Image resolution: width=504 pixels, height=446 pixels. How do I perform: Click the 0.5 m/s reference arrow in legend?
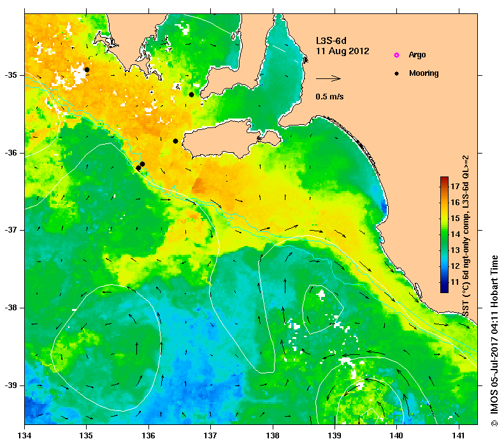pos(328,78)
